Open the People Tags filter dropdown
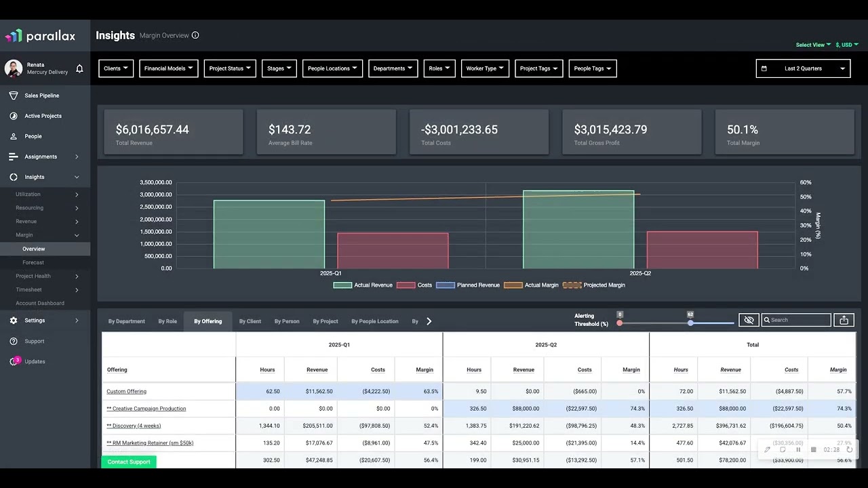The width and height of the screenshot is (868, 488). tap(593, 68)
